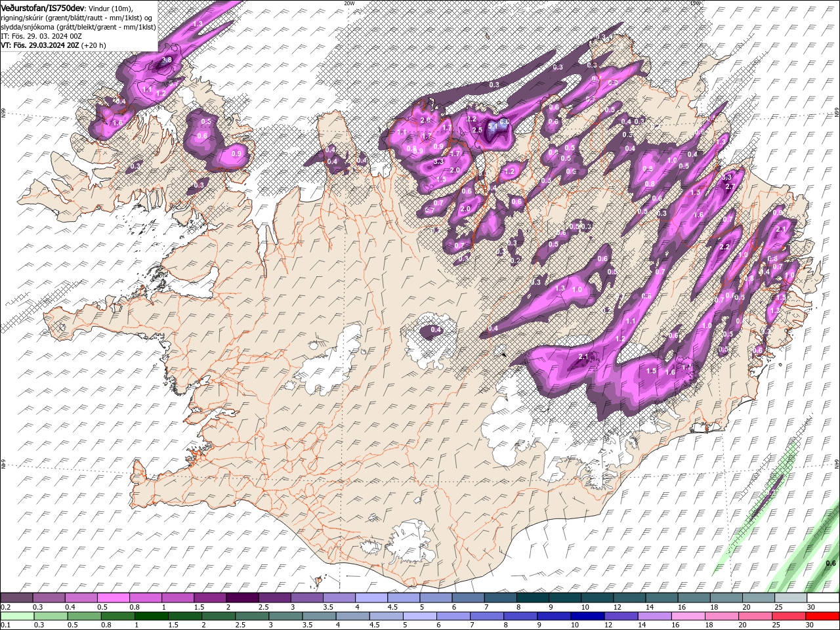Click the upper legend swatch labeled 8
The width and height of the screenshot is (840, 630).
coord(532,598)
